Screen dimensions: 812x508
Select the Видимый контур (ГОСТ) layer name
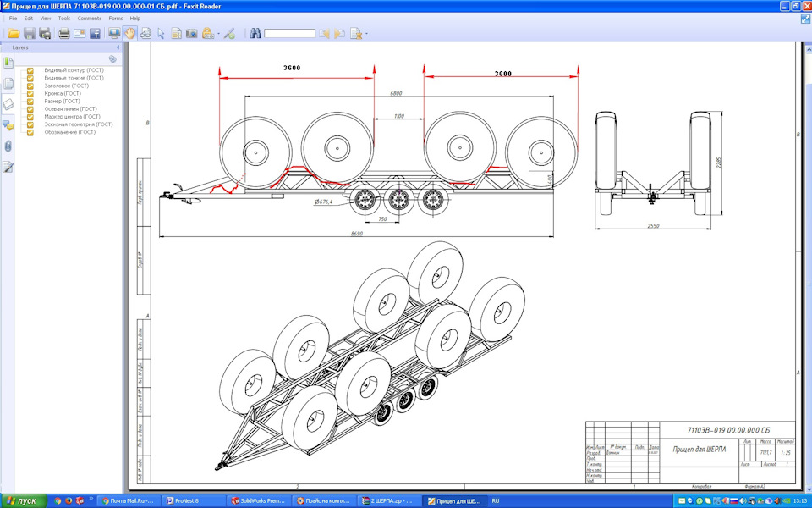click(74, 70)
